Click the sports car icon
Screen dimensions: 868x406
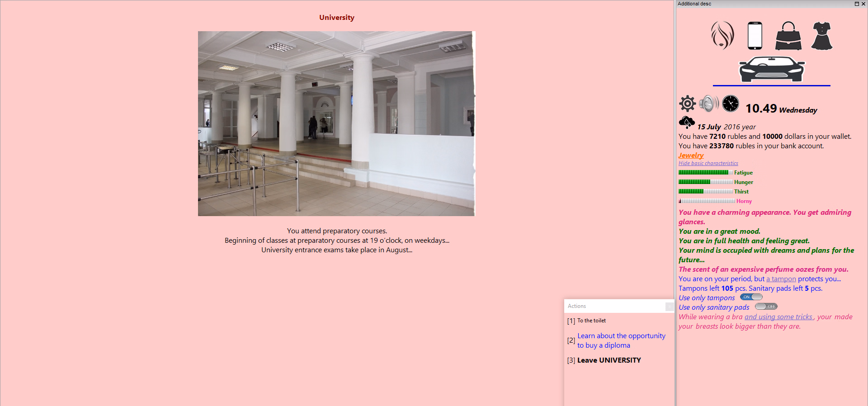[772, 69]
